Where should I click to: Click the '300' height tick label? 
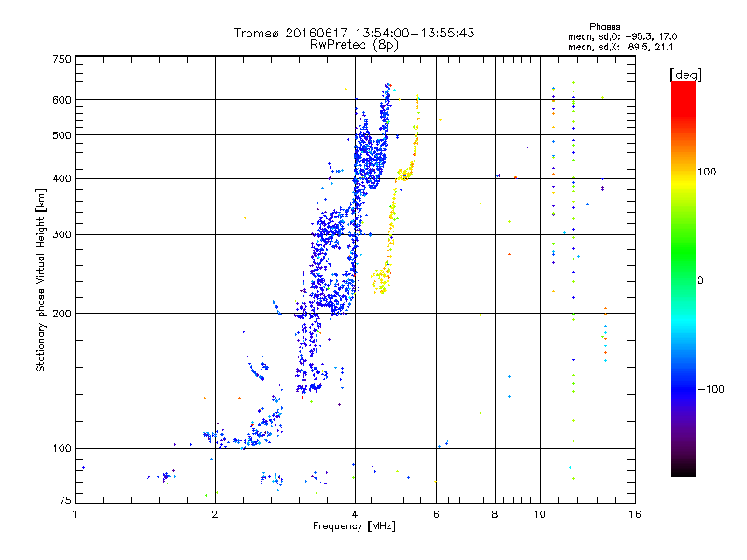[63, 234]
